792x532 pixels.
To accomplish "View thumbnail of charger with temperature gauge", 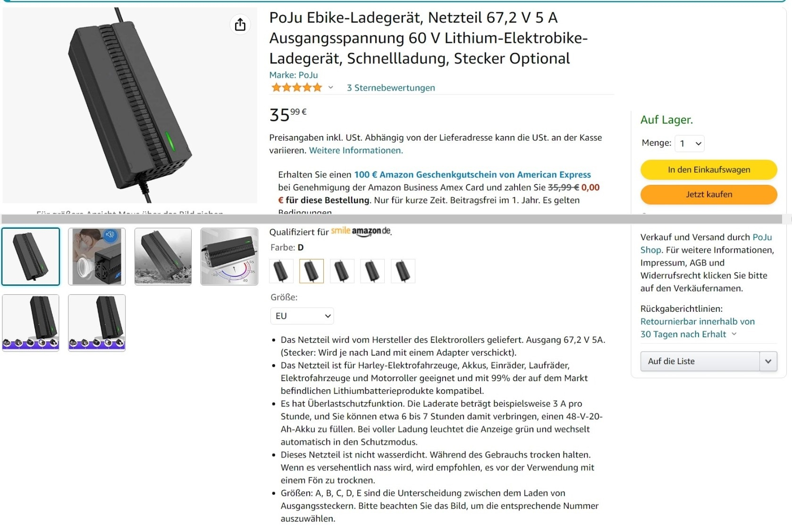I will coord(229,257).
